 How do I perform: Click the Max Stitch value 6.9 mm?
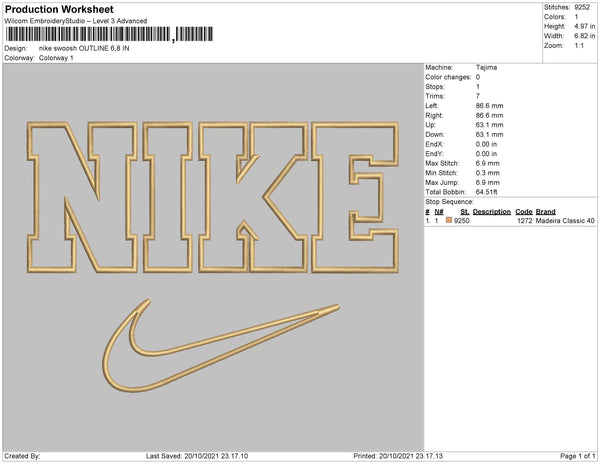click(x=488, y=163)
